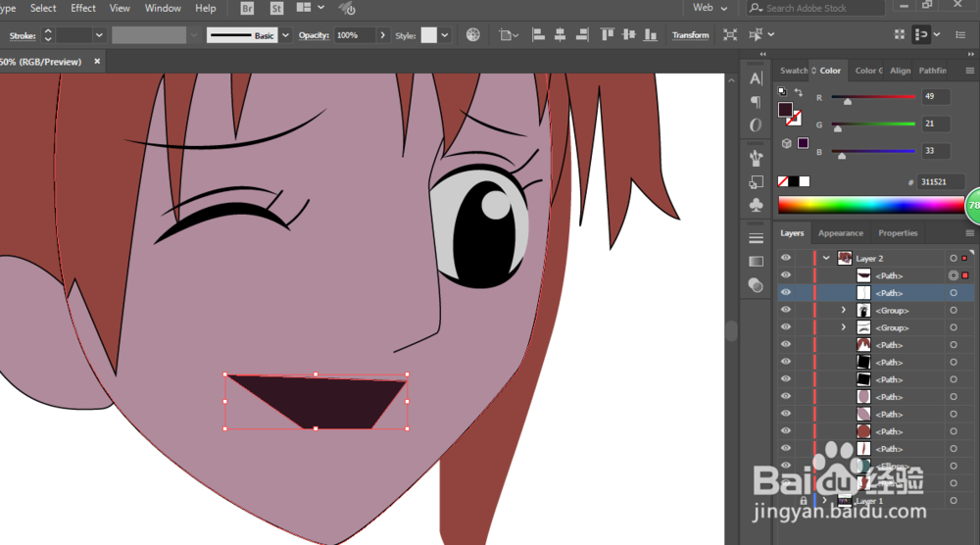
Task: Click Horizontal Align Right icon
Action: pyautogui.click(x=582, y=35)
